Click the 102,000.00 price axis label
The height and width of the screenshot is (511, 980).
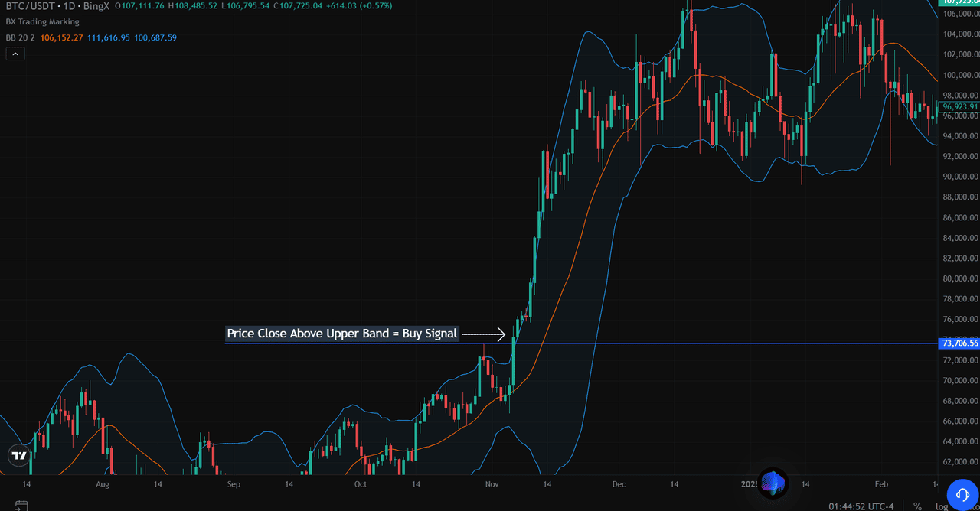[x=960, y=55]
